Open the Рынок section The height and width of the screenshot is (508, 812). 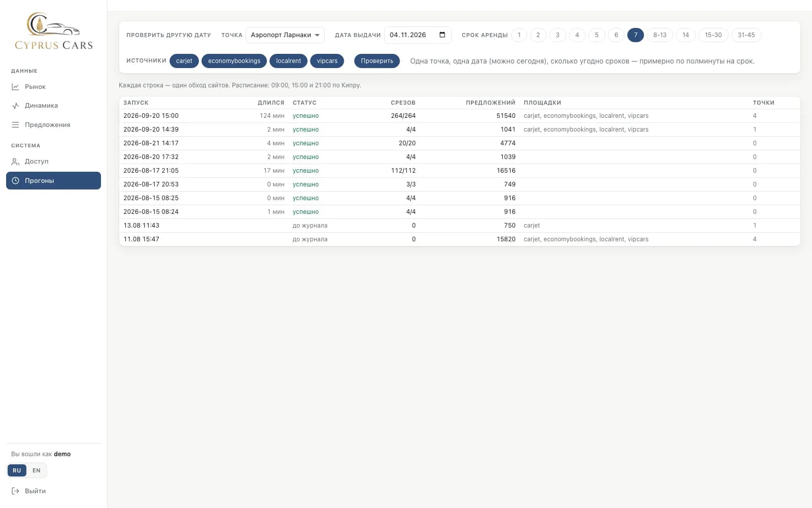click(x=53, y=87)
